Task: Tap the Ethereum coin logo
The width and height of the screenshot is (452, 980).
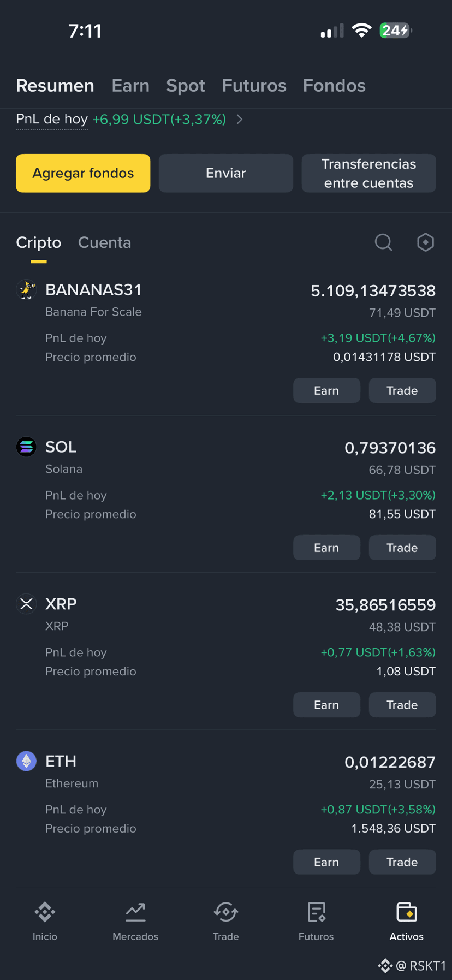Action: tap(26, 761)
